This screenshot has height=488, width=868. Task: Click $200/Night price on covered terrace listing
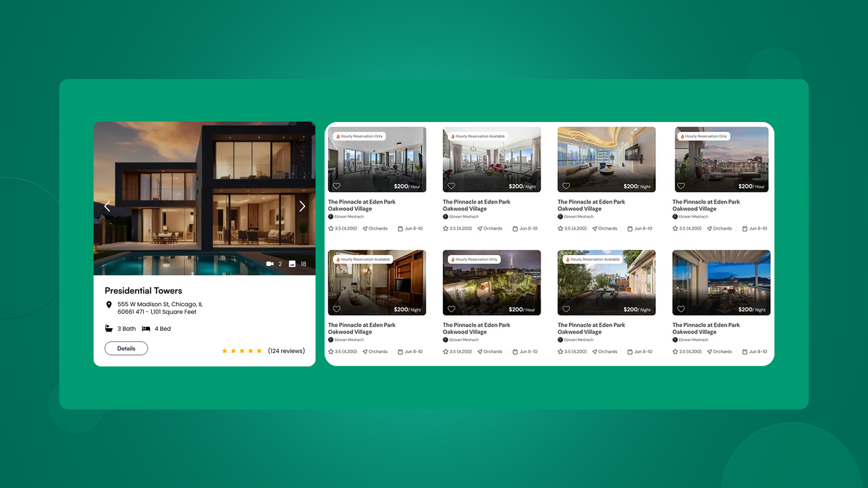coord(752,310)
